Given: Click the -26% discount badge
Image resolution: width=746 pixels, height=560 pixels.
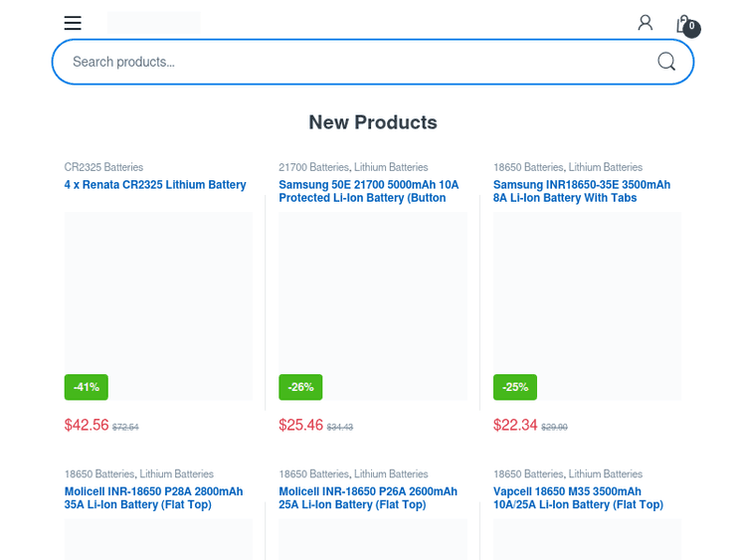Looking at the screenshot, I should (x=300, y=387).
